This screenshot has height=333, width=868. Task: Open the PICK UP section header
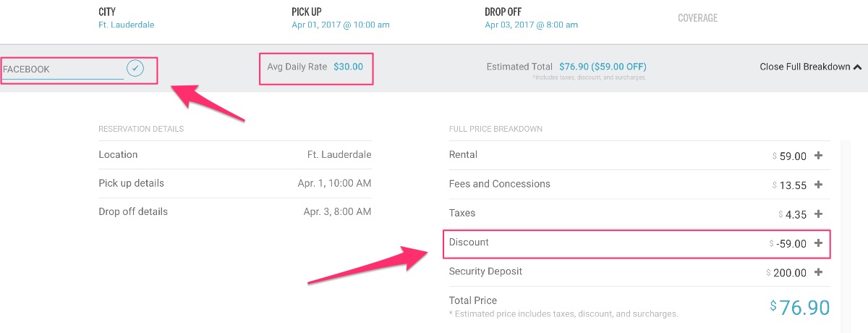point(307,12)
